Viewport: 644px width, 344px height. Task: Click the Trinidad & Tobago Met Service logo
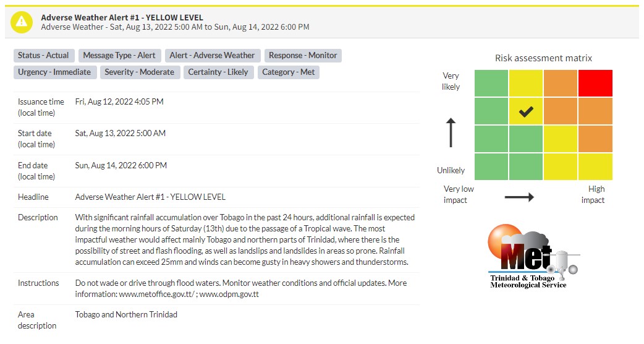[x=532, y=256]
